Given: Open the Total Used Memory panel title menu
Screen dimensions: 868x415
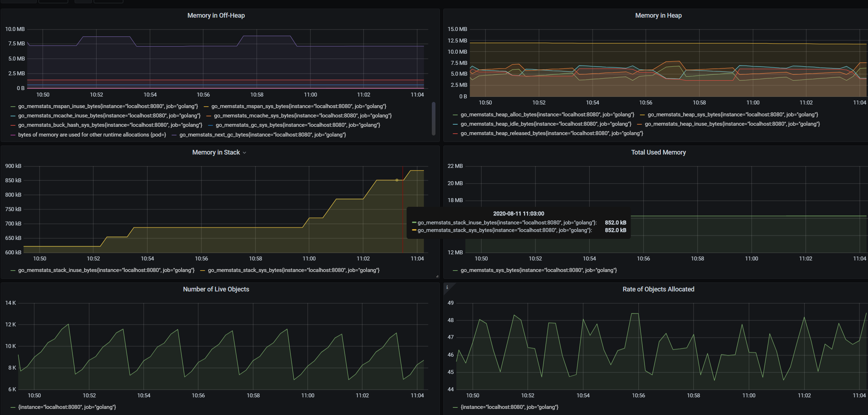Looking at the screenshot, I should [x=658, y=152].
